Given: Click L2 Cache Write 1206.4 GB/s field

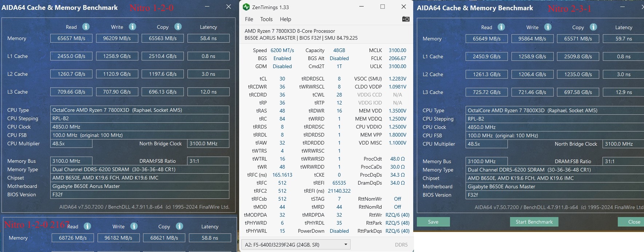Looking at the screenshot, I should (x=532, y=74).
